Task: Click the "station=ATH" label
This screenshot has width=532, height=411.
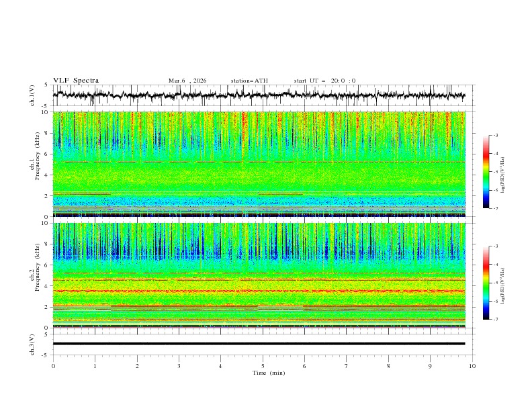Action: click(249, 81)
